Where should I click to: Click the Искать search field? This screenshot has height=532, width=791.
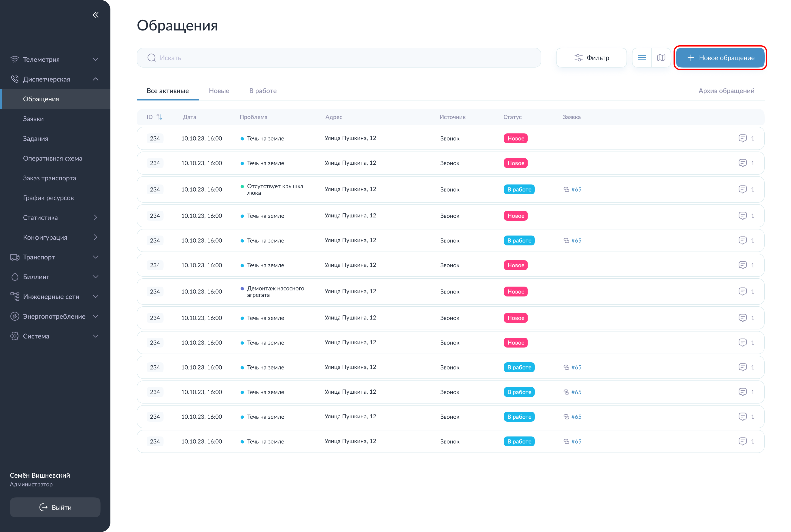point(339,58)
